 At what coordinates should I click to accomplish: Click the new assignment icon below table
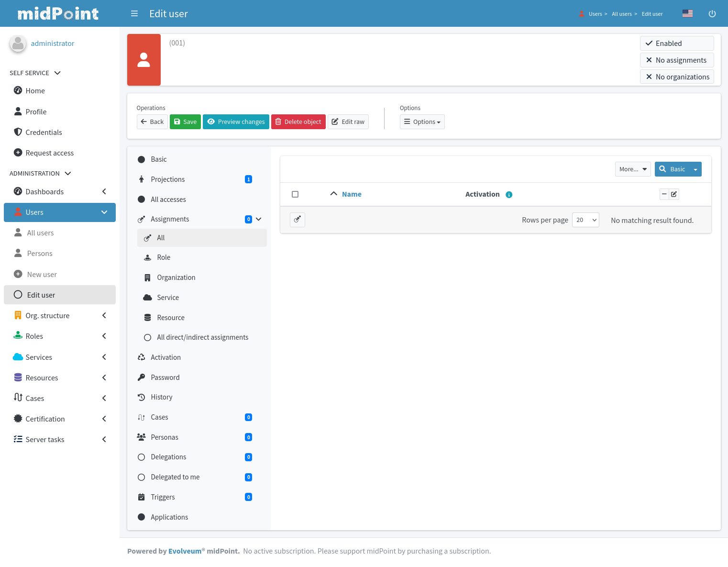click(x=298, y=220)
